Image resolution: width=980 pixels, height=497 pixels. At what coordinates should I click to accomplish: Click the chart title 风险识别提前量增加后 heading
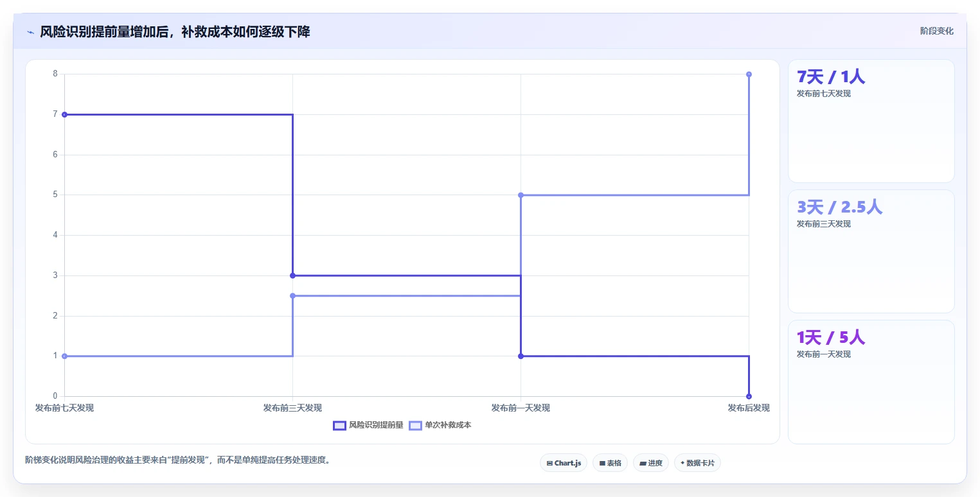click(x=175, y=31)
